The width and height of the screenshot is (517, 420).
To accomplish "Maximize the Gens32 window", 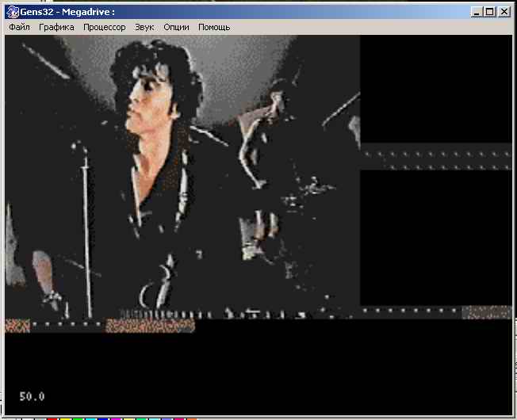I will (489, 12).
